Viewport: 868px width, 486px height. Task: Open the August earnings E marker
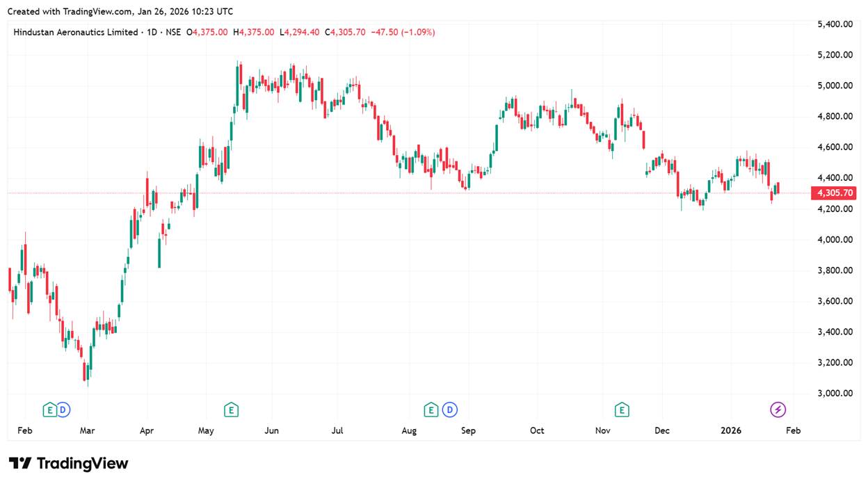pyautogui.click(x=431, y=410)
